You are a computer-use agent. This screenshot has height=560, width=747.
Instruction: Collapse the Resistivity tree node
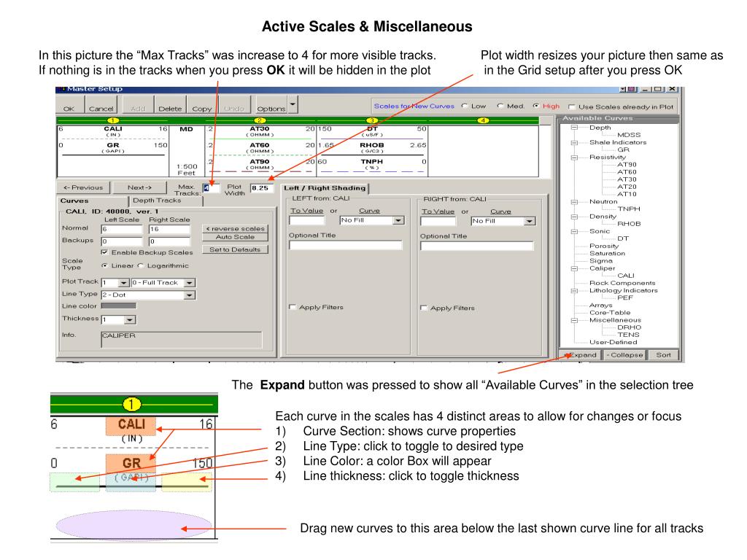575,157
